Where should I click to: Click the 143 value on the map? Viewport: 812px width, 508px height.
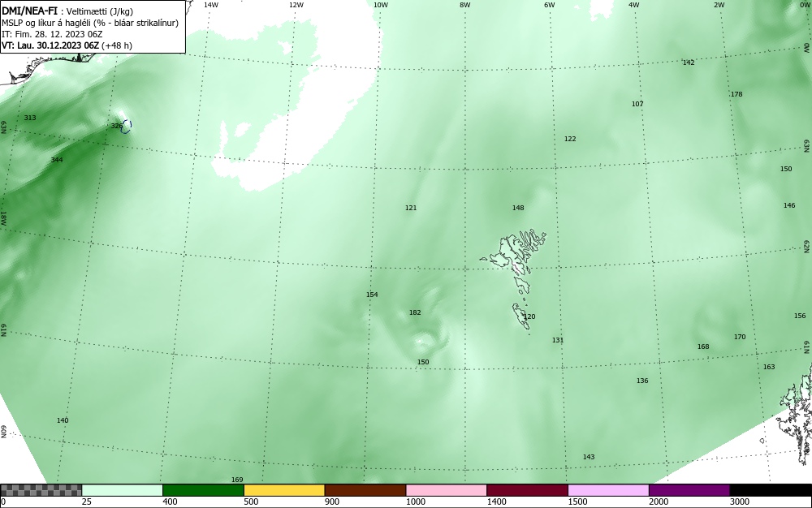589,457
